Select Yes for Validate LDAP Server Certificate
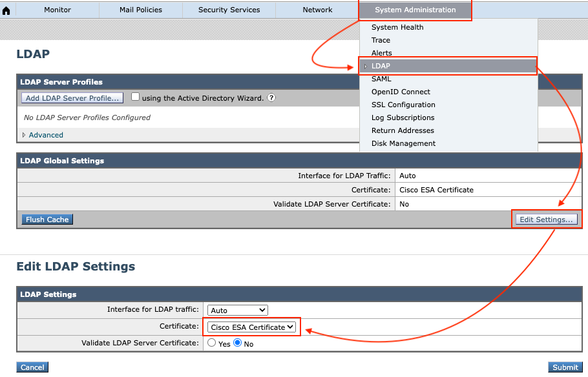This screenshot has height=377, width=588. (211, 343)
